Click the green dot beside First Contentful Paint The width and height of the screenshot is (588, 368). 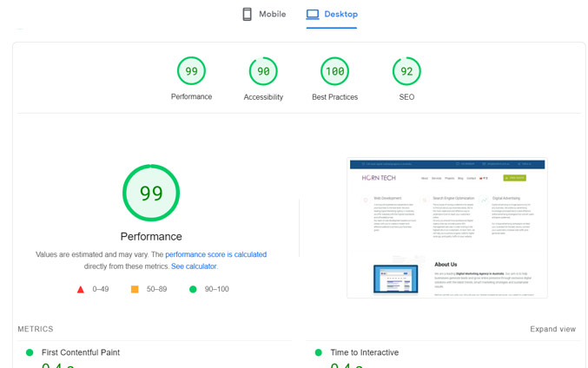tap(30, 352)
